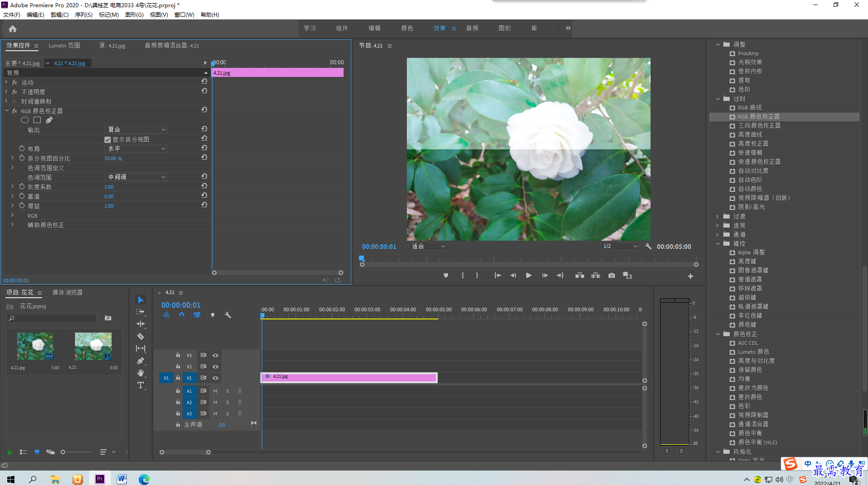Open the playback resolution 1/2 dropdown
The height and width of the screenshot is (485, 868).
[x=620, y=247]
